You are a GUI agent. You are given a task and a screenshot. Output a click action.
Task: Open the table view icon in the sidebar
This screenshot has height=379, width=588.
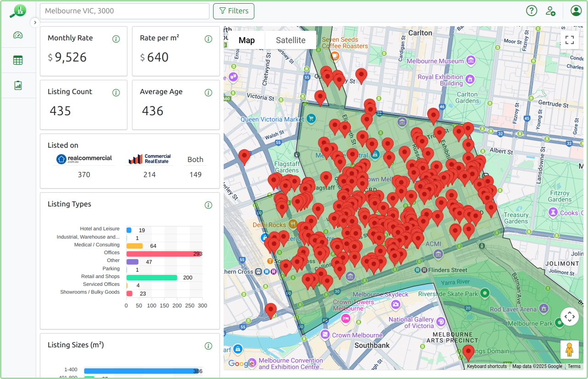(18, 60)
